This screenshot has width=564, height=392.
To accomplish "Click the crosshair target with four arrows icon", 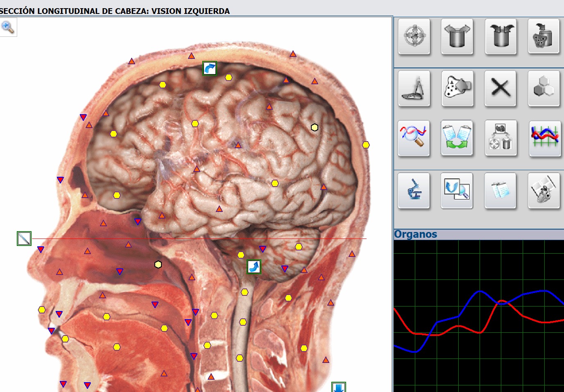I will coord(414,36).
